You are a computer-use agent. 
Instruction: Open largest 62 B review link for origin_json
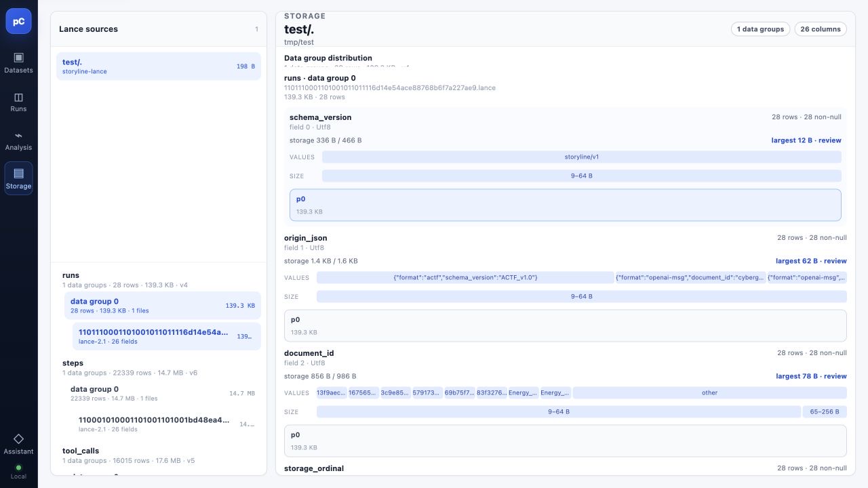811,261
